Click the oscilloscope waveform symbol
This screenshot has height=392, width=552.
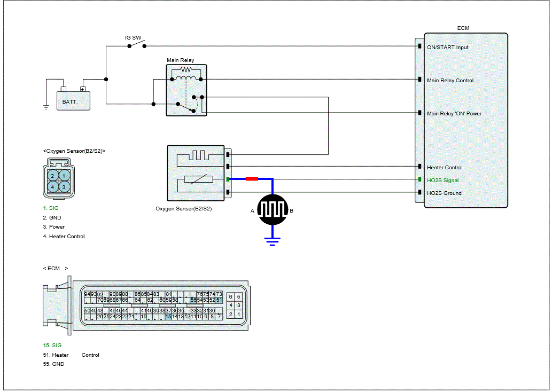pos(273,210)
